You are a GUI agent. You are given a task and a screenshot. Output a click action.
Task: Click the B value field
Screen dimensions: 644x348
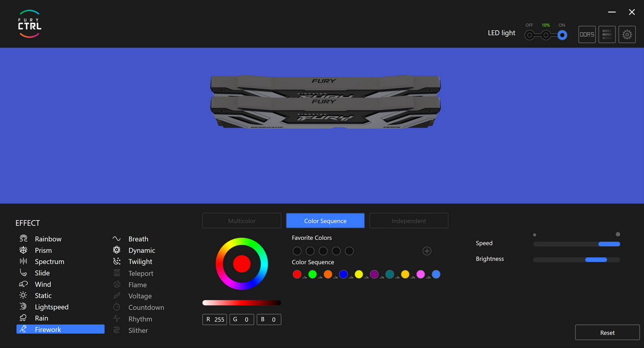click(269, 319)
